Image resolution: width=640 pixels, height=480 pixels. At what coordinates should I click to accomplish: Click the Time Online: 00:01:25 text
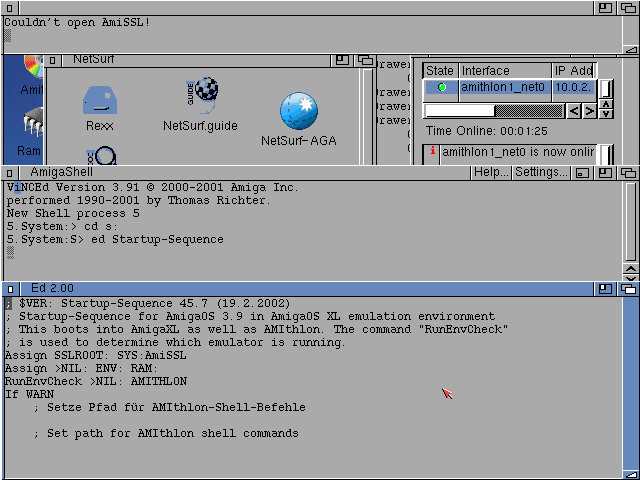(487, 131)
